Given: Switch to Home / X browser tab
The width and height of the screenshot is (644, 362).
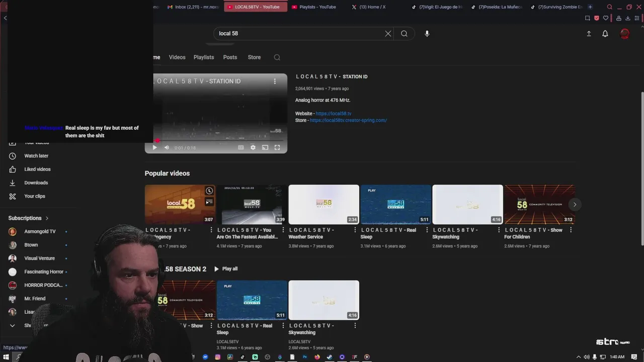Looking at the screenshot, I should click(x=372, y=7).
